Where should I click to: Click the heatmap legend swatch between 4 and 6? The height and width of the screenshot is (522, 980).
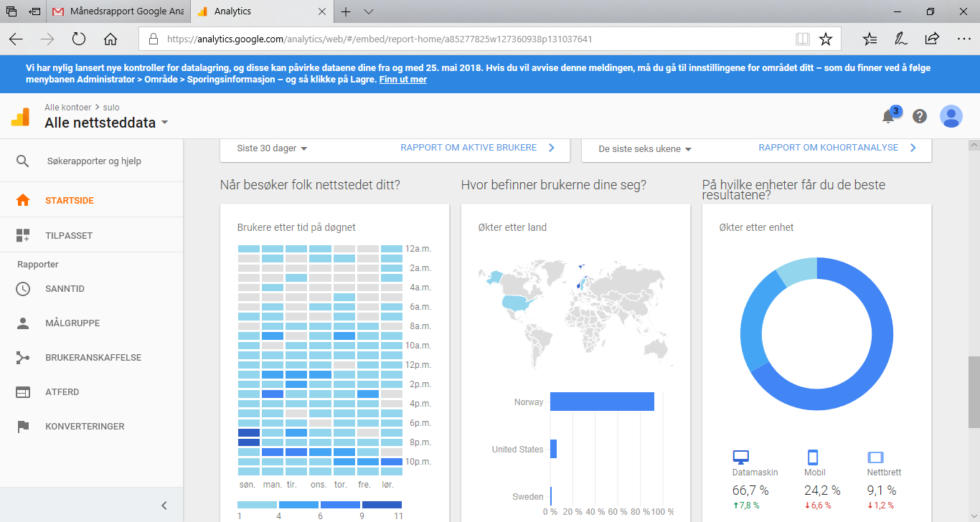(x=298, y=505)
